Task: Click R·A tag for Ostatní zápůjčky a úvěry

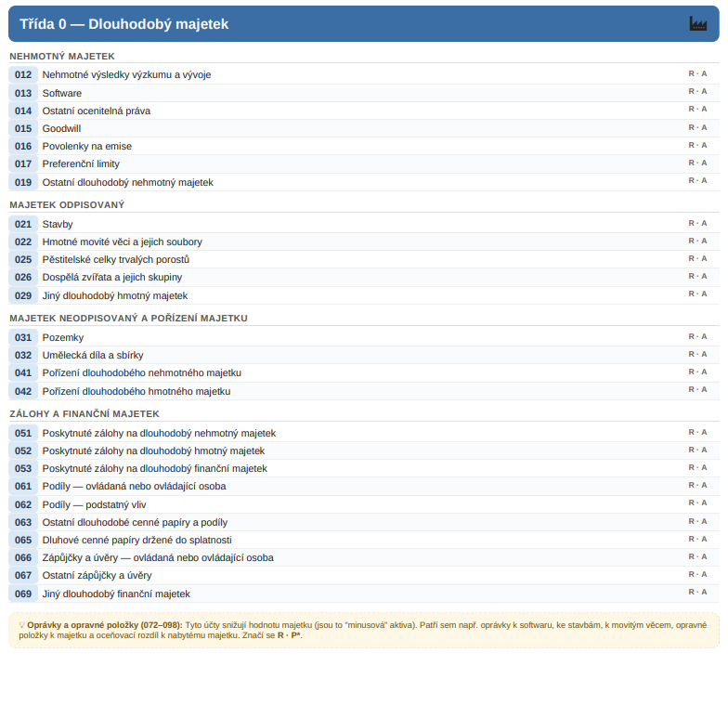Action: (697, 574)
